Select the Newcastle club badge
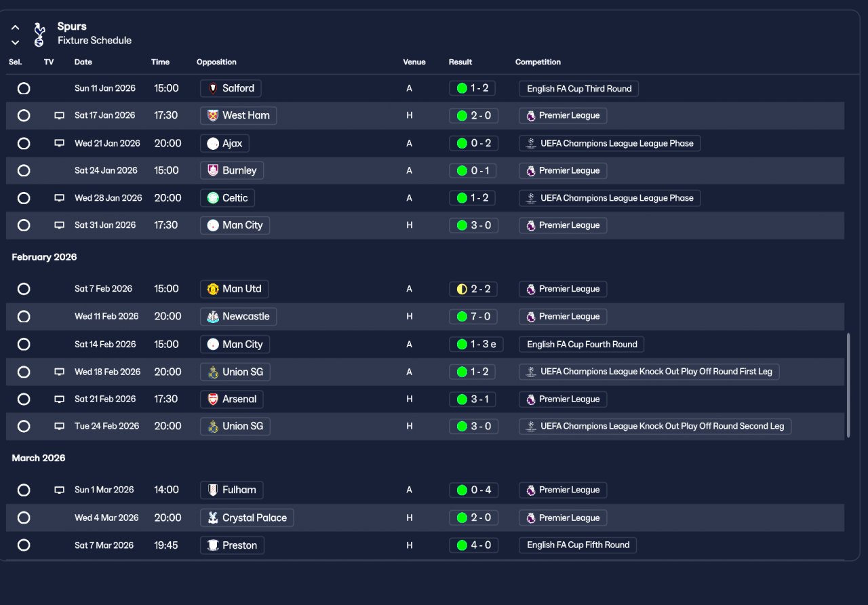Image resolution: width=868 pixels, height=605 pixels. point(213,316)
